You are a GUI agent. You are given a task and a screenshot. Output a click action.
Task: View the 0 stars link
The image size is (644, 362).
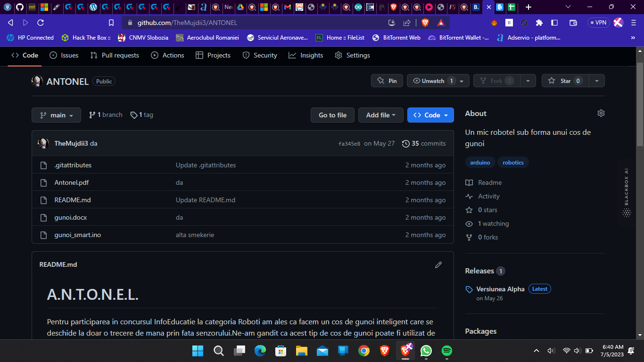click(x=481, y=210)
